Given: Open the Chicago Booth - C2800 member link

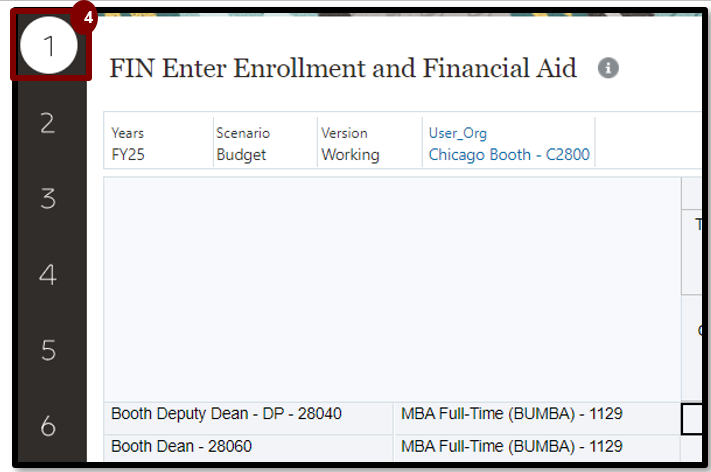Looking at the screenshot, I should pyautogui.click(x=509, y=155).
